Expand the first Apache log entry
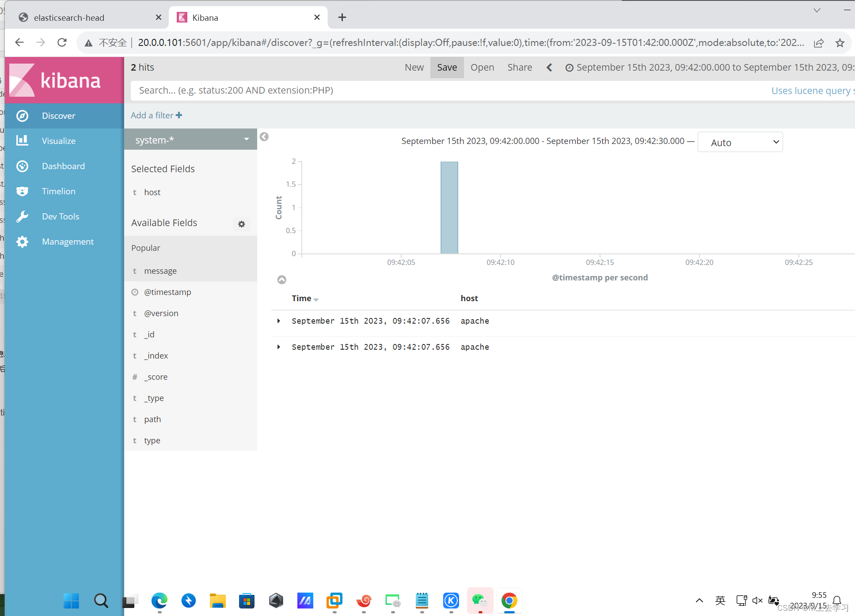 point(278,321)
